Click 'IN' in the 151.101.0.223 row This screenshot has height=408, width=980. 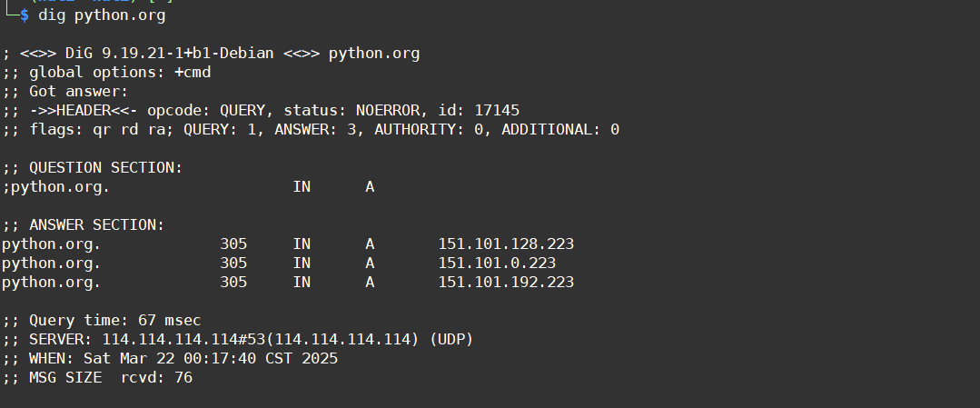pos(302,264)
